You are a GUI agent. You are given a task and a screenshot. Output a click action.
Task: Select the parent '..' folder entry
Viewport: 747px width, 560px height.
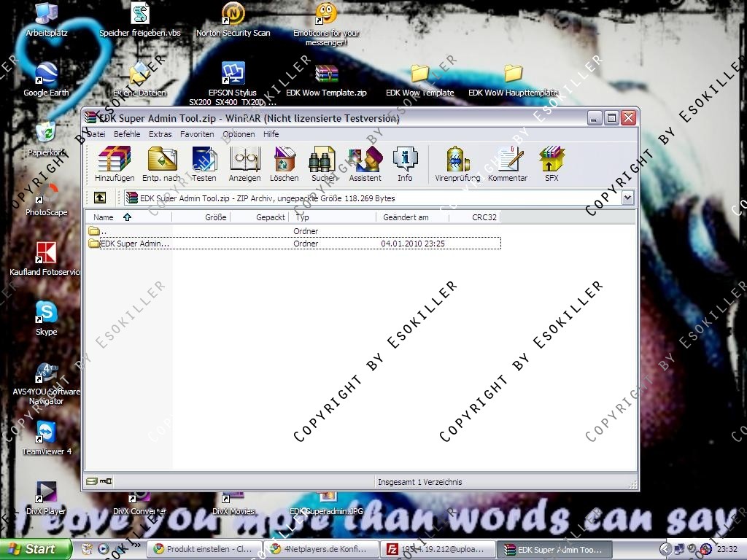pos(102,231)
